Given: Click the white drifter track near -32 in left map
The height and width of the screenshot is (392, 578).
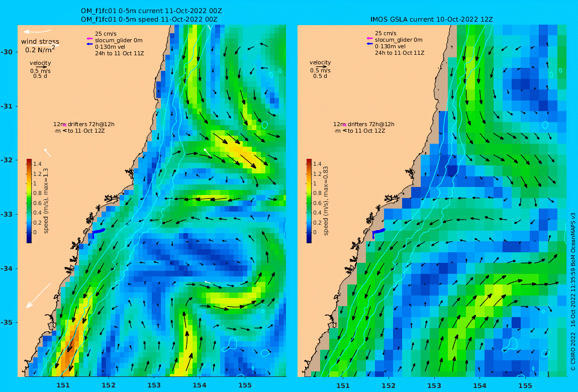Looking at the screenshot, I should coord(207,152).
